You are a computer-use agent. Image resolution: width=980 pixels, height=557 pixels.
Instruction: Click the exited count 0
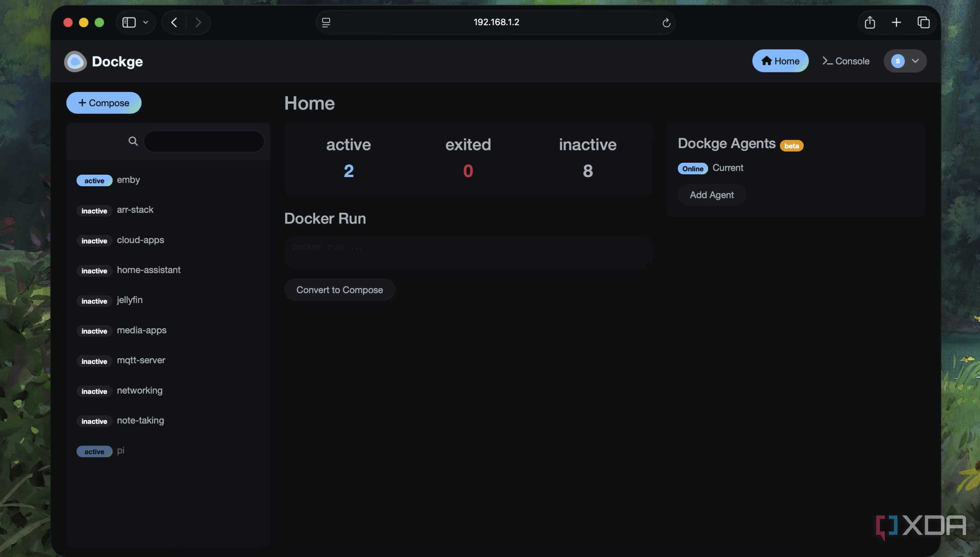click(468, 171)
